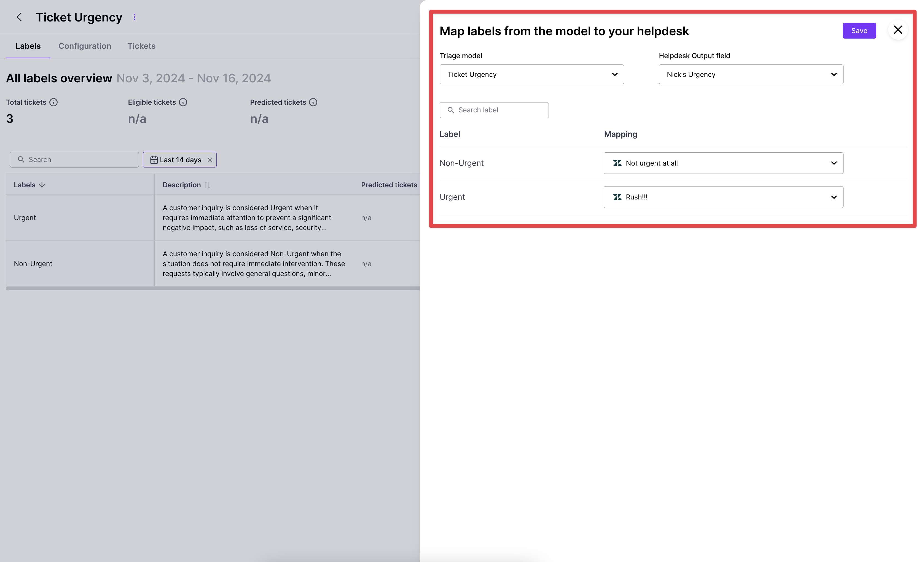
Task: Open the Non-Urgent mapping dropdown
Action: pyautogui.click(x=723, y=163)
